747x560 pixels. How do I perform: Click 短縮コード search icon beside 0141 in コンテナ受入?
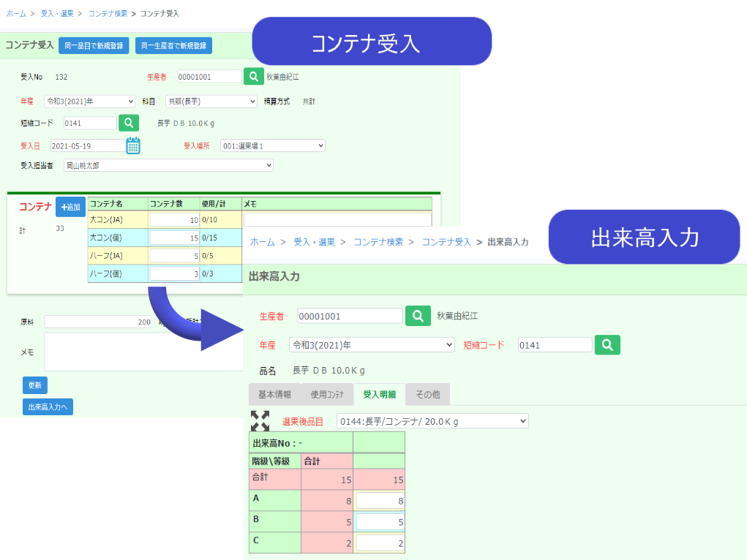[129, 123]
